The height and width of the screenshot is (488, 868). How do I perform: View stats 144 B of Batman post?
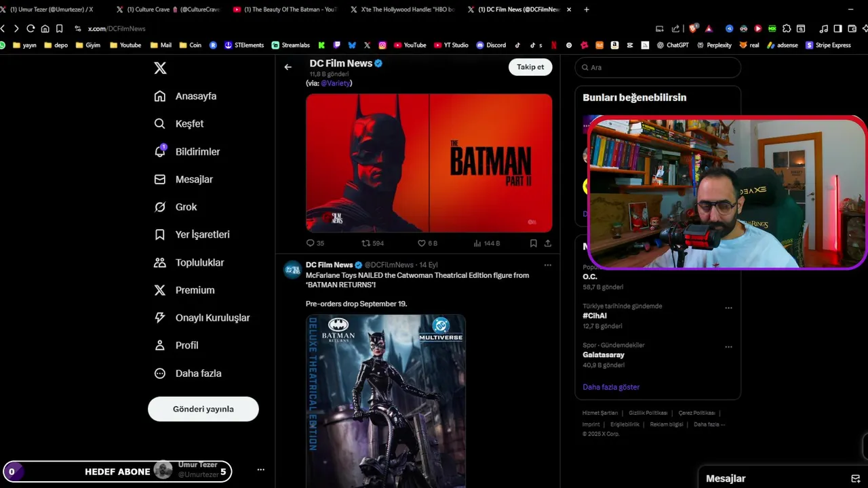(487, 243)
